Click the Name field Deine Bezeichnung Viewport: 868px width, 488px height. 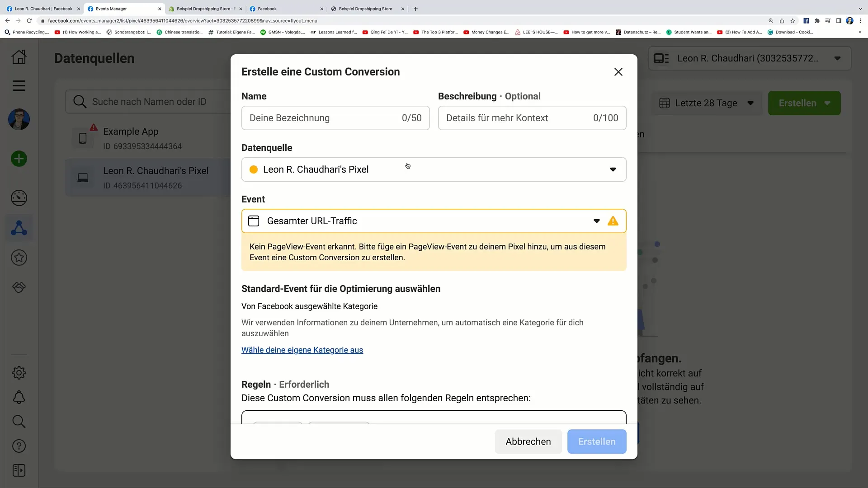click(x=335, y=118)
